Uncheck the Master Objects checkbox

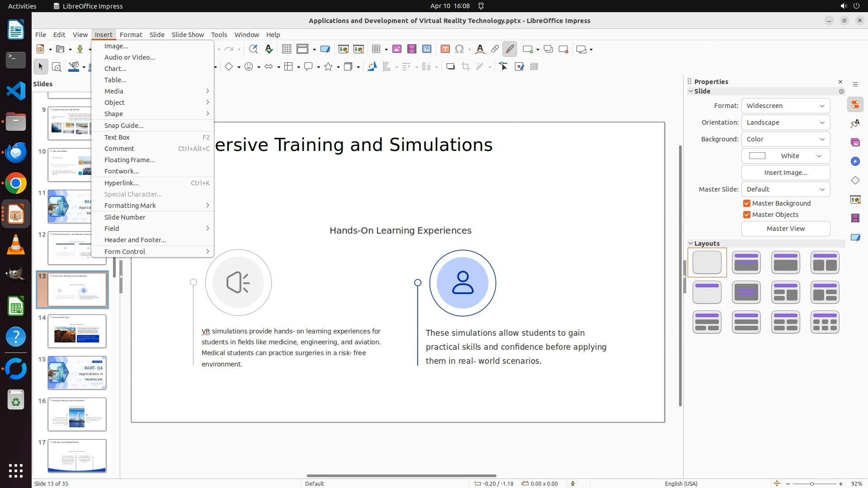[747, 215]
